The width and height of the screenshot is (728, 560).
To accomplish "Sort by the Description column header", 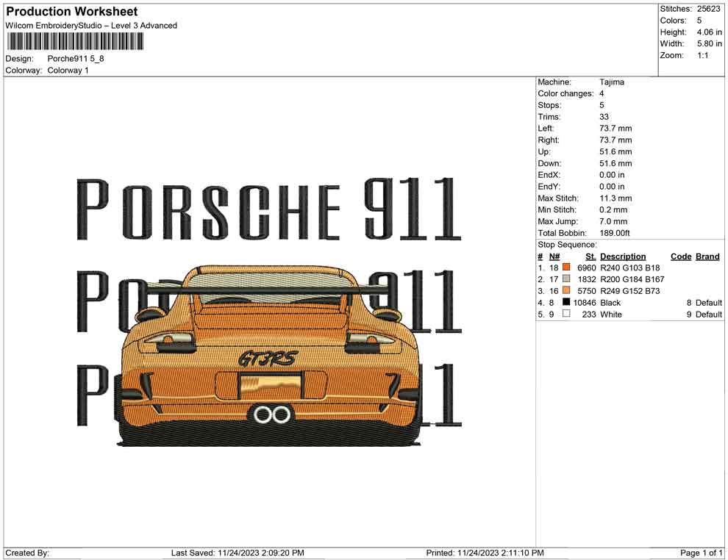I will click(x=624, y=256).
